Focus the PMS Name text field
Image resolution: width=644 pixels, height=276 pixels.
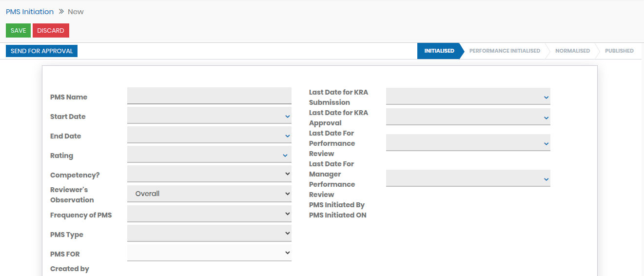[x=209, y=96]
